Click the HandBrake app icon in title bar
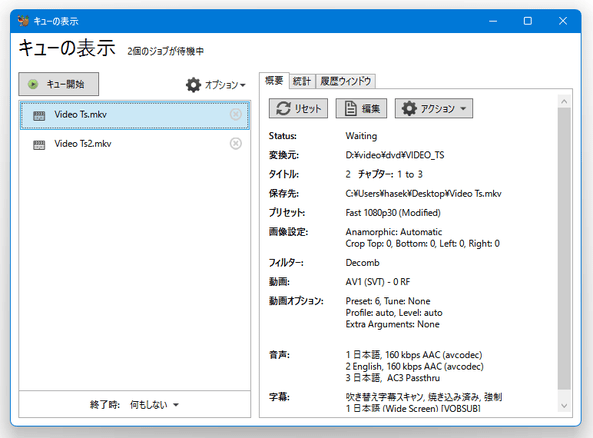Screen dimensions: 593x438 [23, 21]
